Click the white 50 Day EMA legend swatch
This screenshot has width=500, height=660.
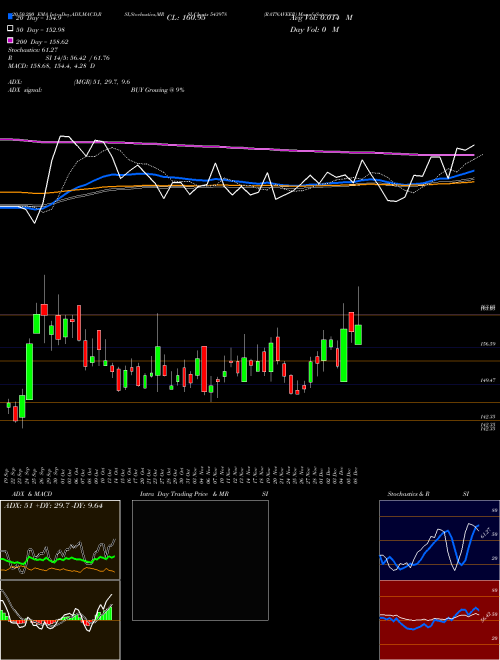[x=10, y=29]
